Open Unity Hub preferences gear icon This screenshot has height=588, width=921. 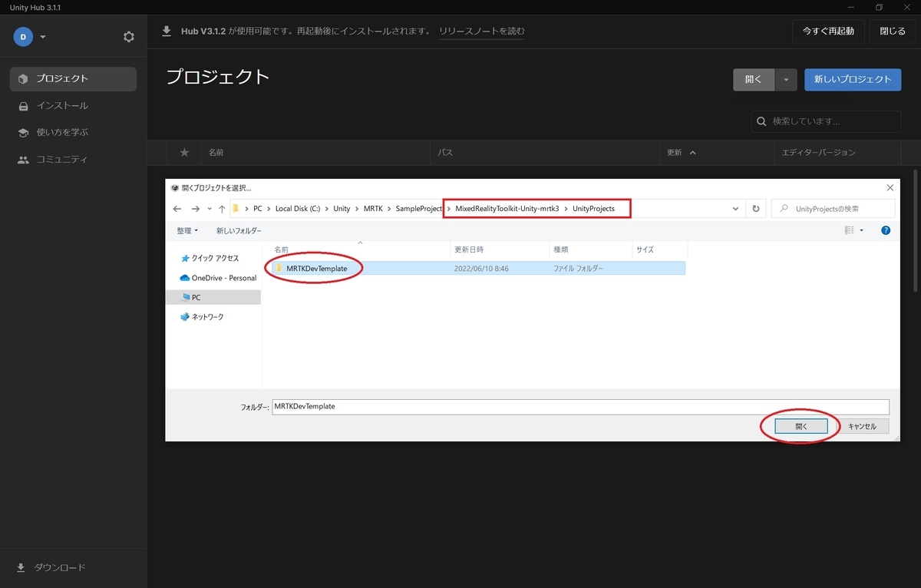point(128,37)
